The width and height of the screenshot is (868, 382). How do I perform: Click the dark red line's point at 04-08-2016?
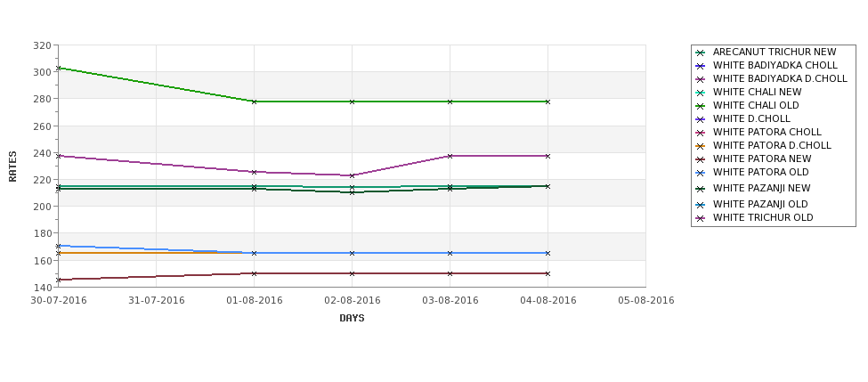548,273
